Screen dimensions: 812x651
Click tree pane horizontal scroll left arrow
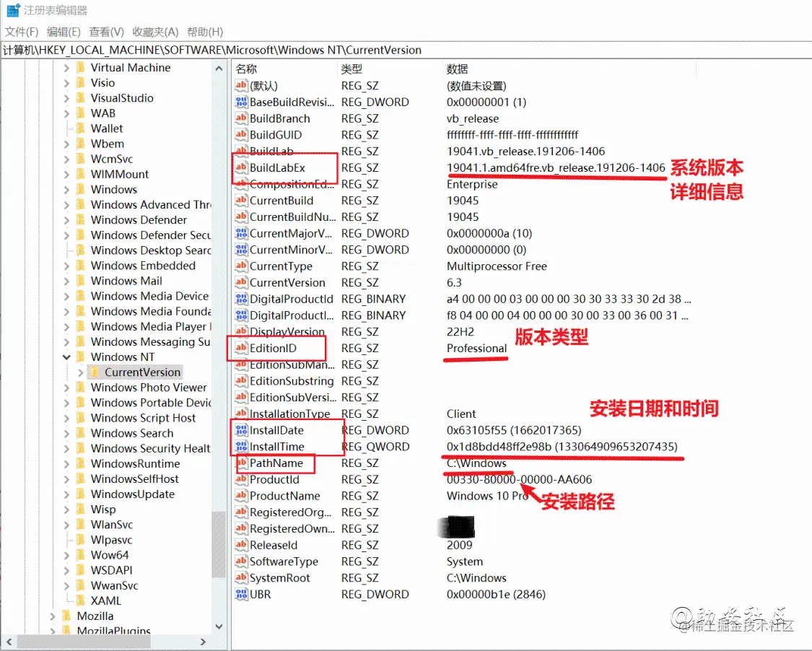tap(9, 642)
